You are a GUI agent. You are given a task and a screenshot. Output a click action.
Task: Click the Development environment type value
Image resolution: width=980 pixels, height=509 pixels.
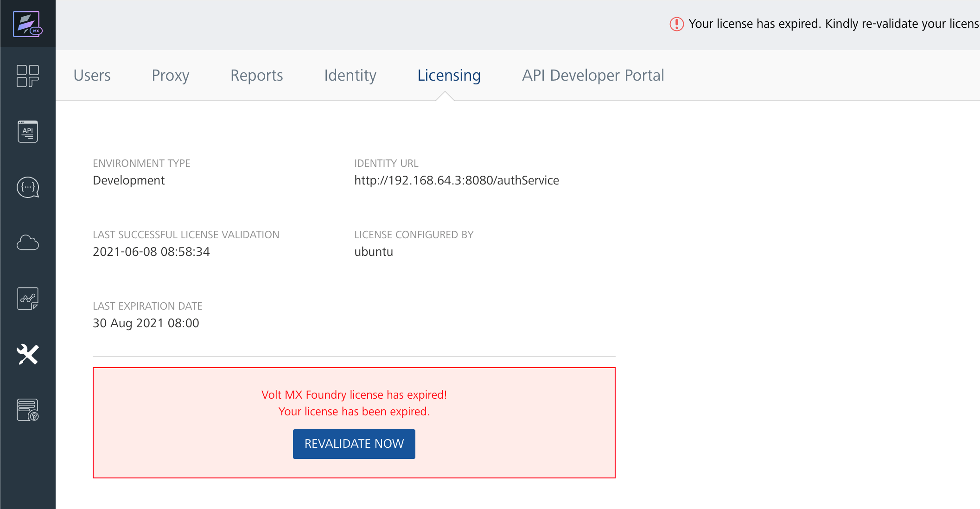click(x=129, y=180)
